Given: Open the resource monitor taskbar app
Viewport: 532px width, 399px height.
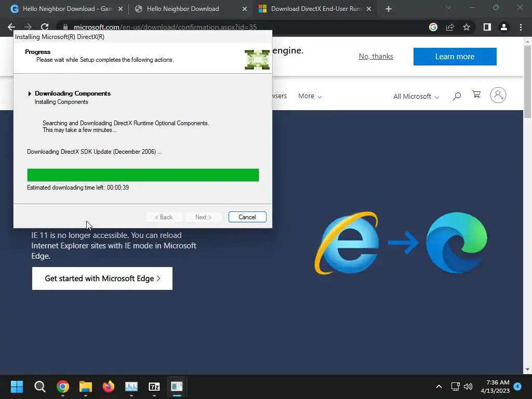Looking at the screenshot, I should [x=131, y=387].
